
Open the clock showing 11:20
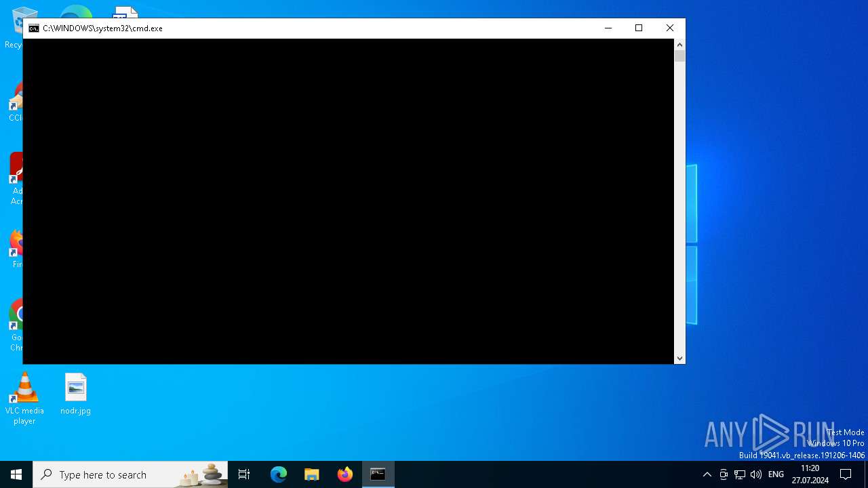810,474
